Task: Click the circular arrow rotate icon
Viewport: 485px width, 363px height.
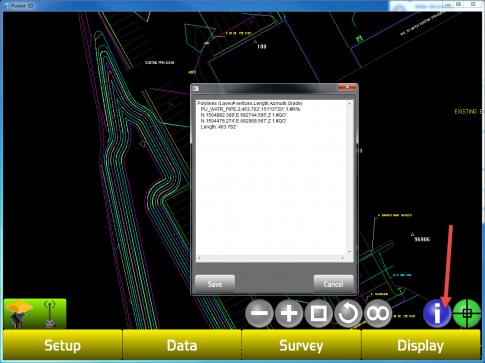Action: (348, 313)
